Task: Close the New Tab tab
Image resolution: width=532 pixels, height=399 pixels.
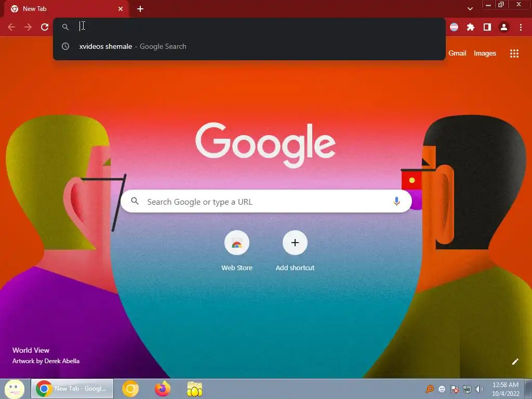Action: point(121,9)
